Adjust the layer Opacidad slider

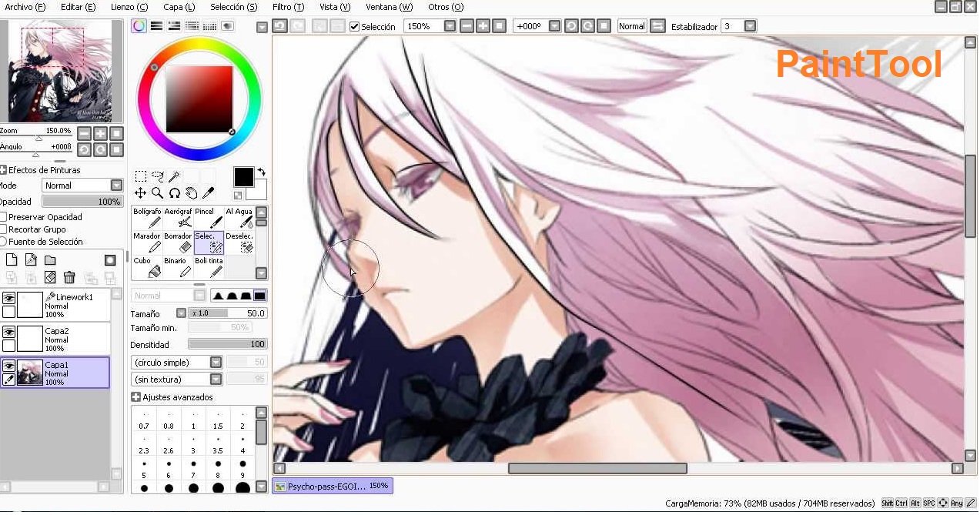pos(82,202)
